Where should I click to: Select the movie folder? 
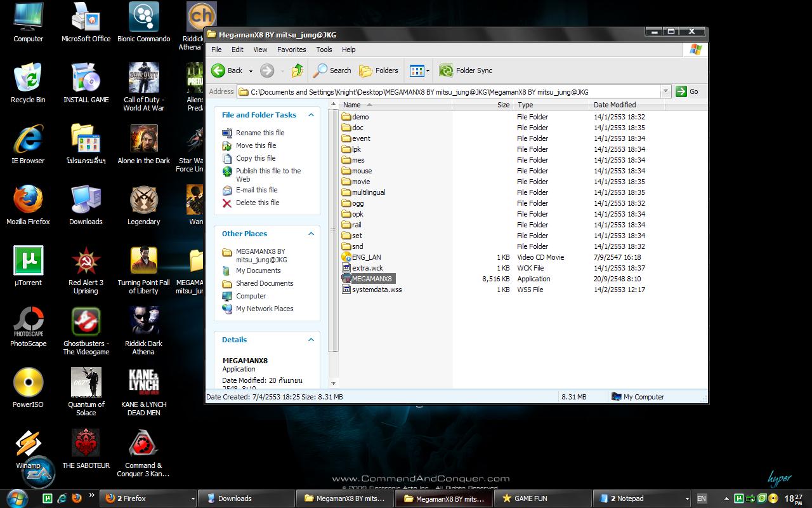[x=356, y=182]
